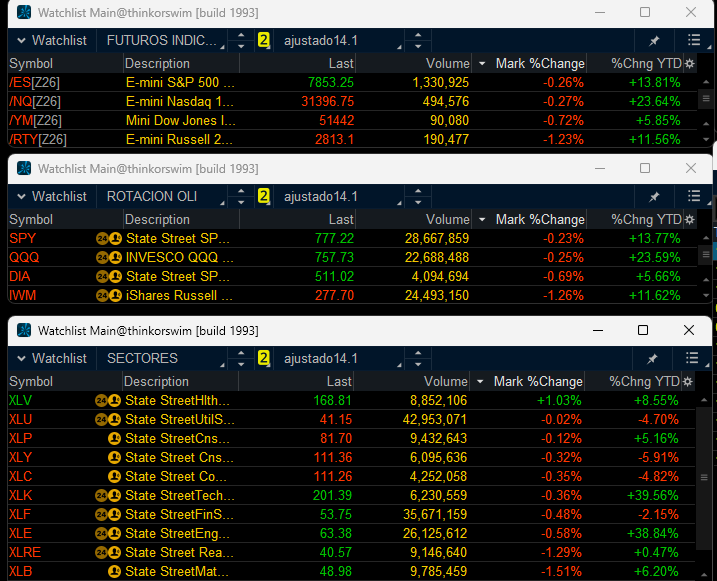The image size is (717, 581).
Task: Select the IWM symbol
Action: point(22,295)
